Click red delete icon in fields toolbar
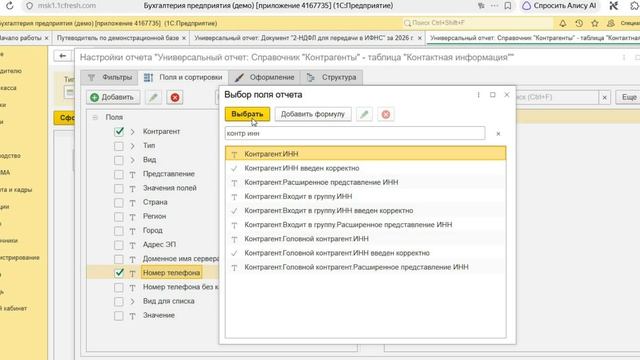The height and width of the screenshot is (360, 640). tap(175, 97)
